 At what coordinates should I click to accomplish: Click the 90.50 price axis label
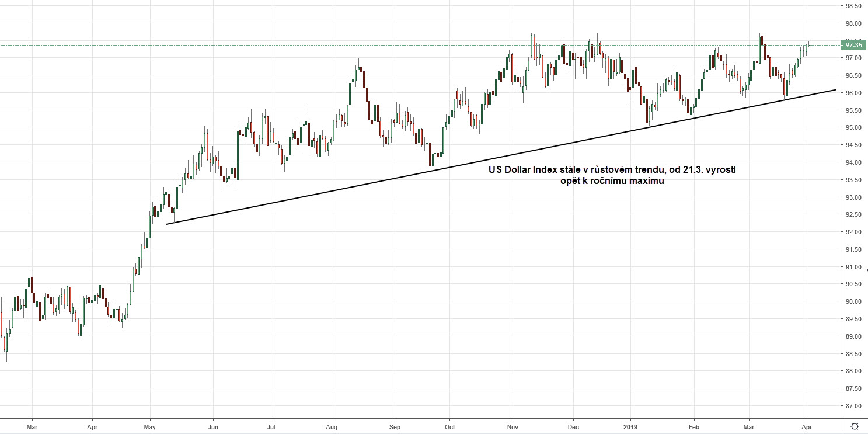tap(853, 284)
